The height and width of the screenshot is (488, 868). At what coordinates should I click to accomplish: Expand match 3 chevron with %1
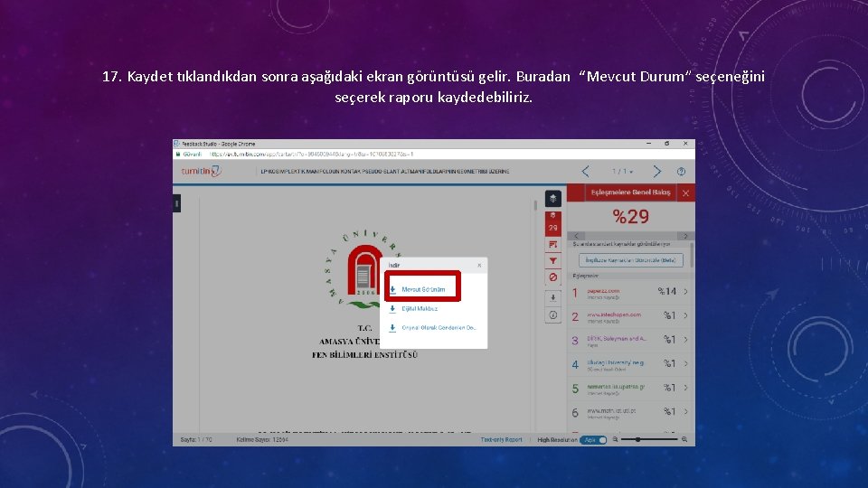click(x=686, y=340)
